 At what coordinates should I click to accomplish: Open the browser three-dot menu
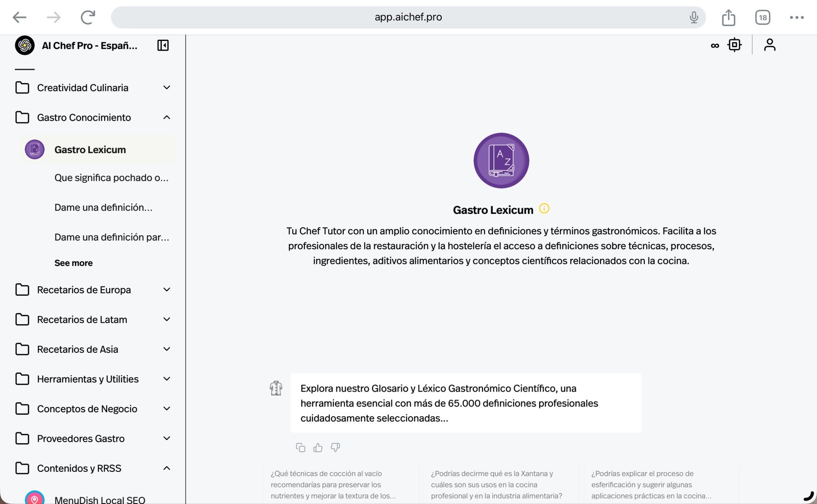[x=797, y=17]
